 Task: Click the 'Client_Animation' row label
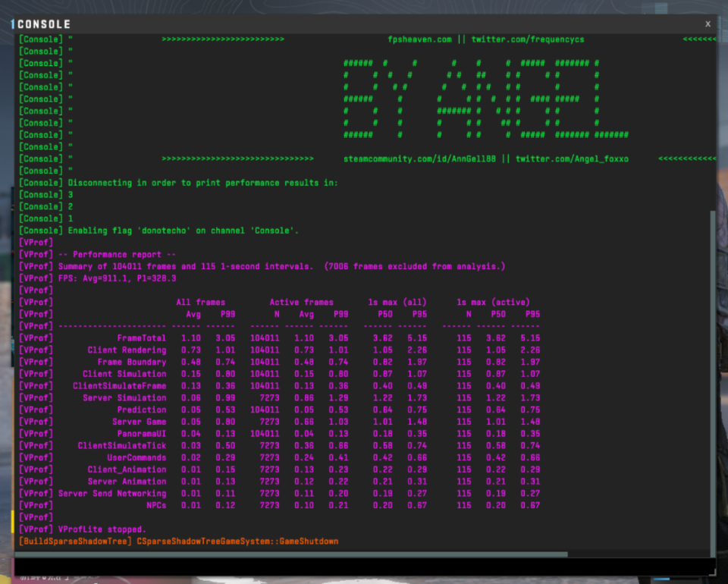127,469
